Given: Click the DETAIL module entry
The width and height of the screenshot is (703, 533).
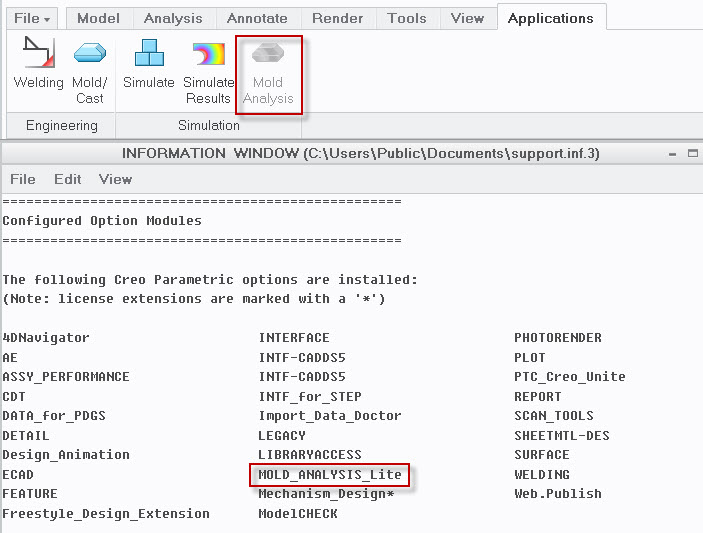Looking at the screenshot, I should (26, 436).
